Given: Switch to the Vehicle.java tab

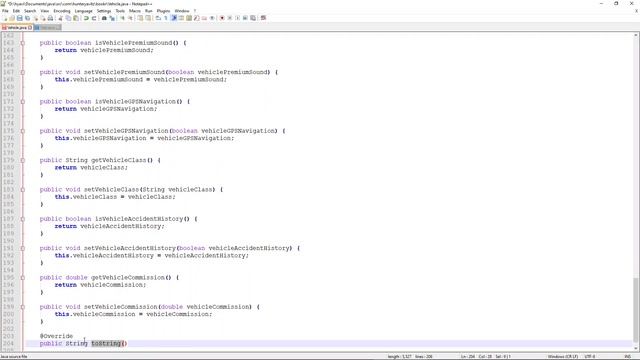Looking at the screenshot, I should (16, 27).
